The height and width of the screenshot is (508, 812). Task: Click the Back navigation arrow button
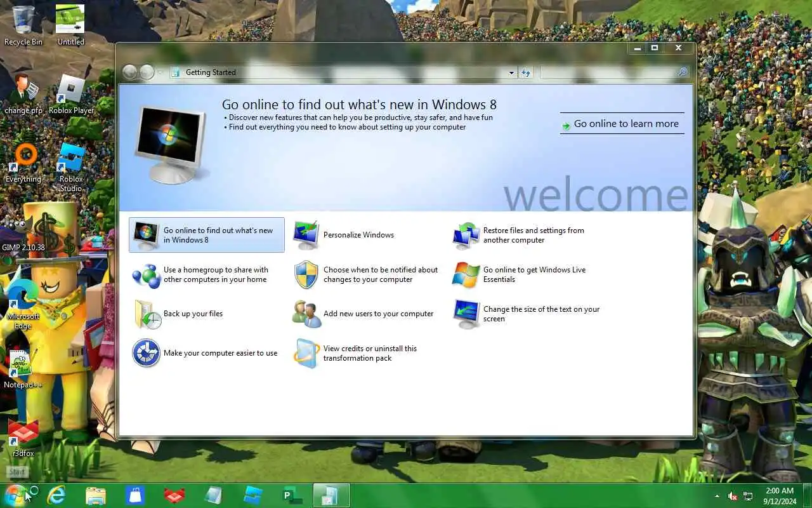[130, 72]
